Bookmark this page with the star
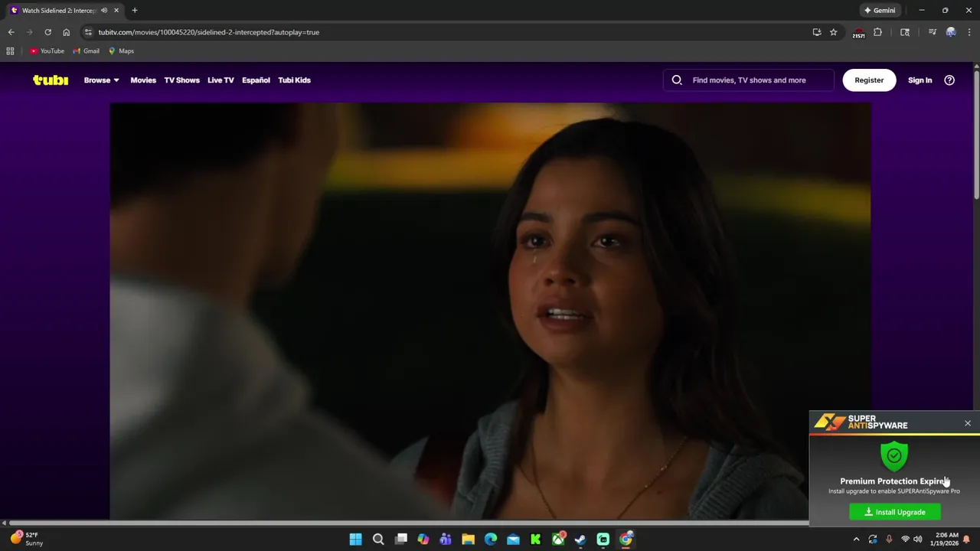Screen dimensions: 980x551 (x=833, y=32)
